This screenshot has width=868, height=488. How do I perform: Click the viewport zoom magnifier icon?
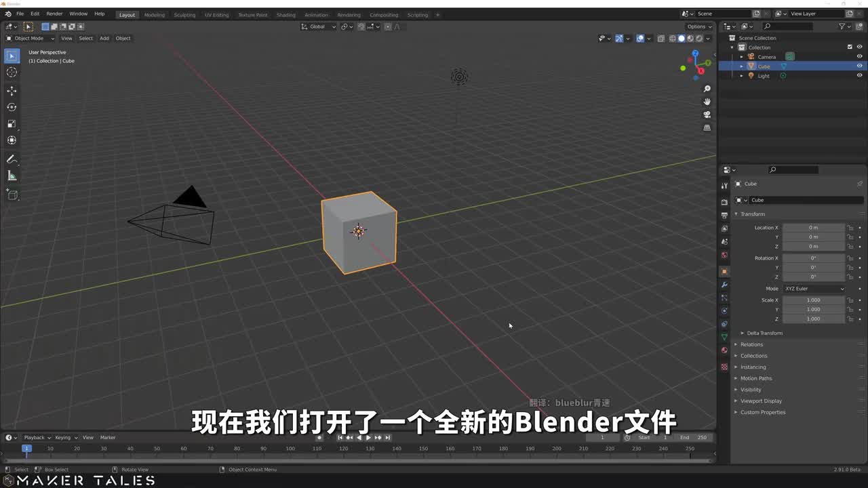[707, 89]
